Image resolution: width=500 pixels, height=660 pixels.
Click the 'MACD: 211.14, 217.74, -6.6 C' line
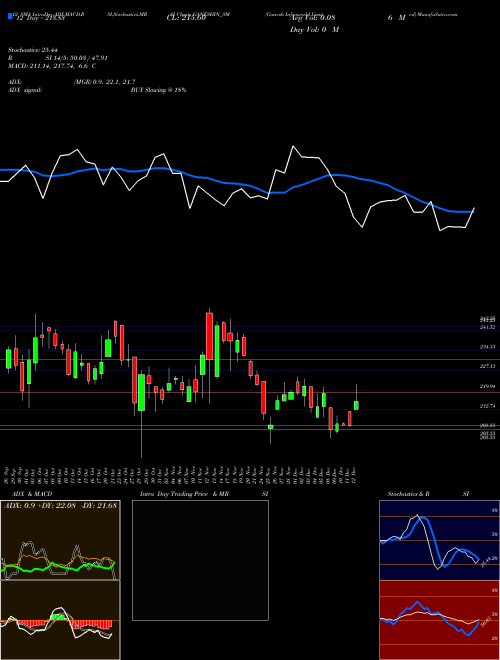(x=52, y=66)
